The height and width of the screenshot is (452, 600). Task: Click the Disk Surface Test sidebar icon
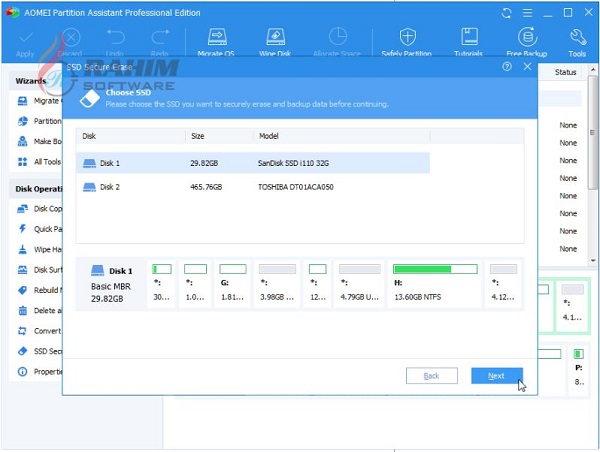click(x=23, y=269)
